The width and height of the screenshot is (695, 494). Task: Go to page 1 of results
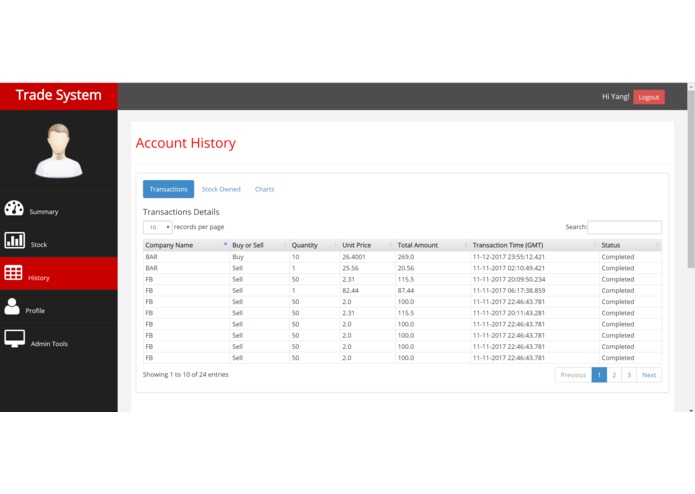(599, 375)
